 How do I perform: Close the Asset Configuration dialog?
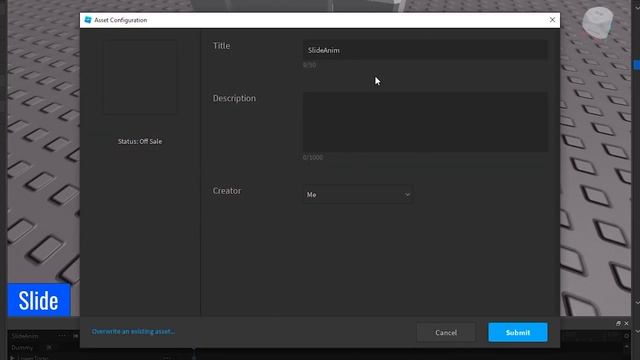(x=552, y=20)
